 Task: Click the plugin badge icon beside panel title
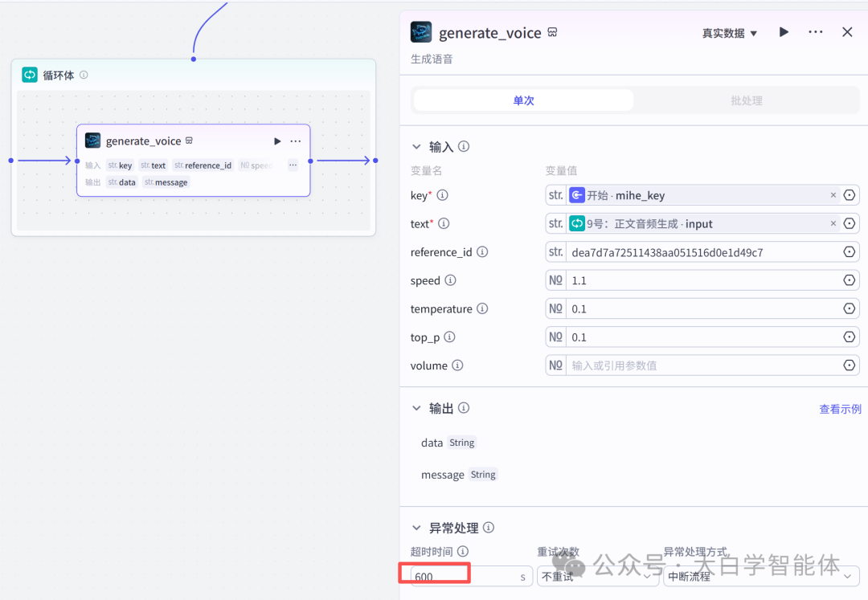tap(552, 32)
